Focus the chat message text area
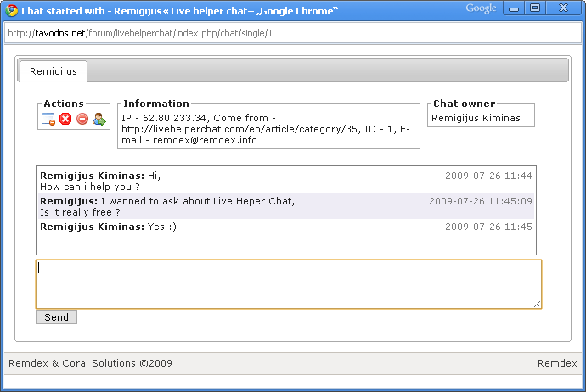This screenshot has width=586, height=392. pyautogui.click(x=289, y=284)
